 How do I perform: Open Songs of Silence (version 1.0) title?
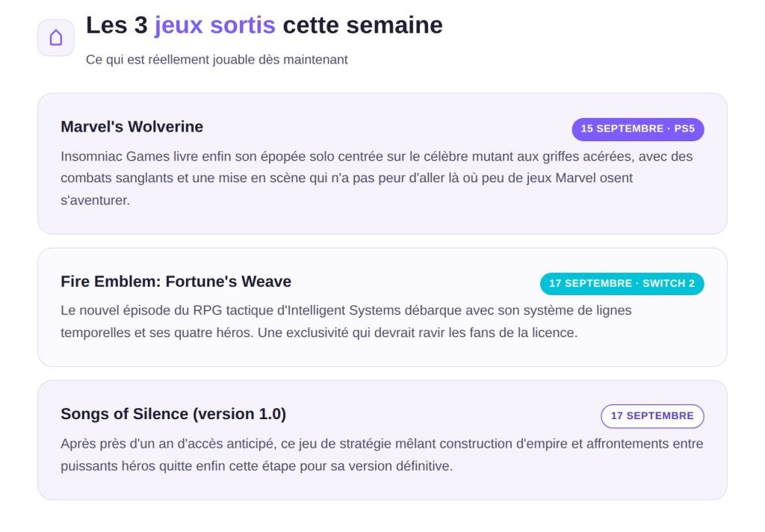173,414
